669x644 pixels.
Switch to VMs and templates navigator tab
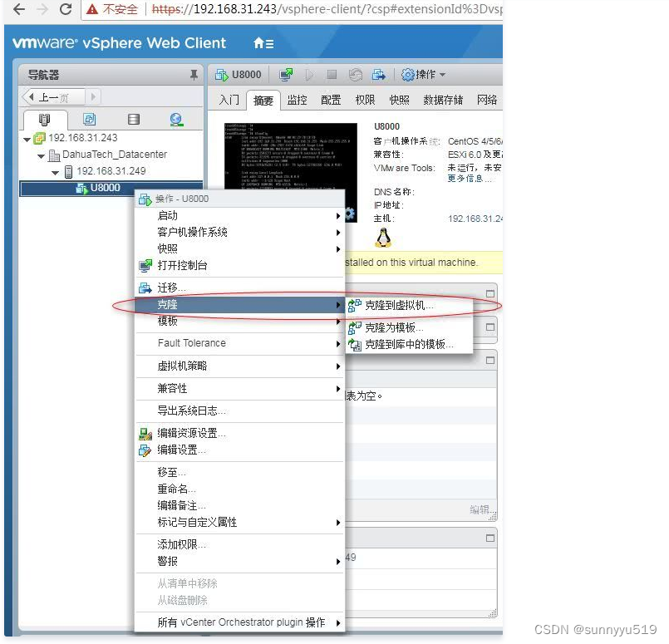click(89, 120)
